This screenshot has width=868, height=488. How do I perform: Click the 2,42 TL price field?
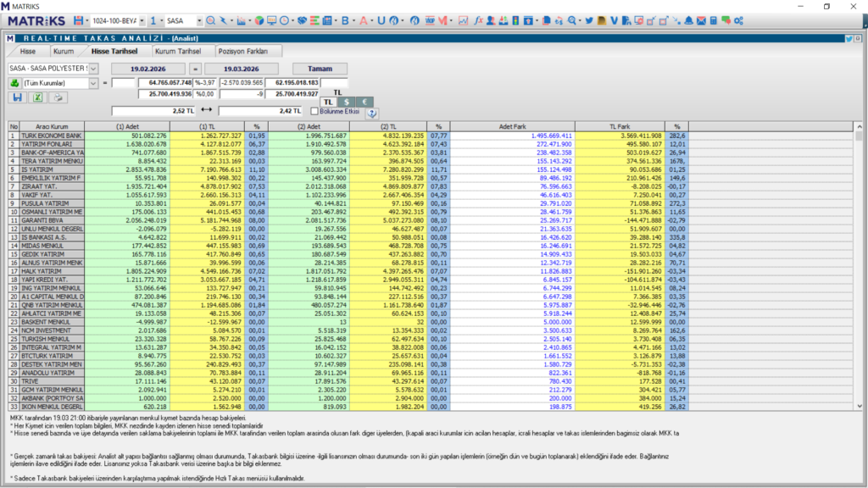260,111
